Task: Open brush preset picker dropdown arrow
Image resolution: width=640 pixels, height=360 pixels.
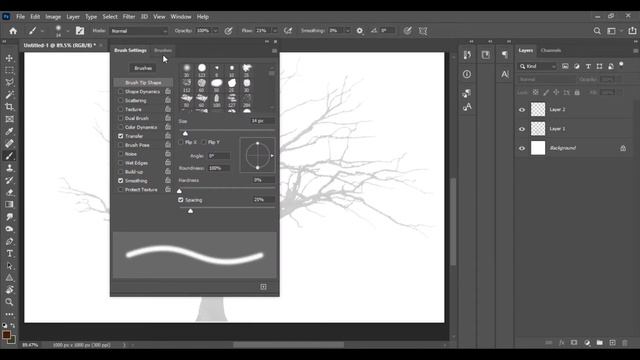Action: (68, 31)
